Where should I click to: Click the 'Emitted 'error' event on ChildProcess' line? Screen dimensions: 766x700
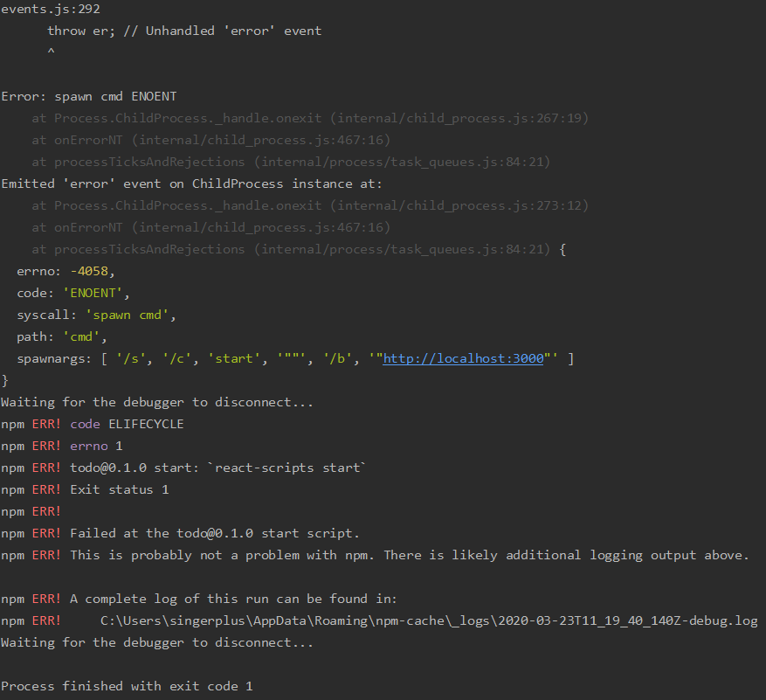point(191,184)
